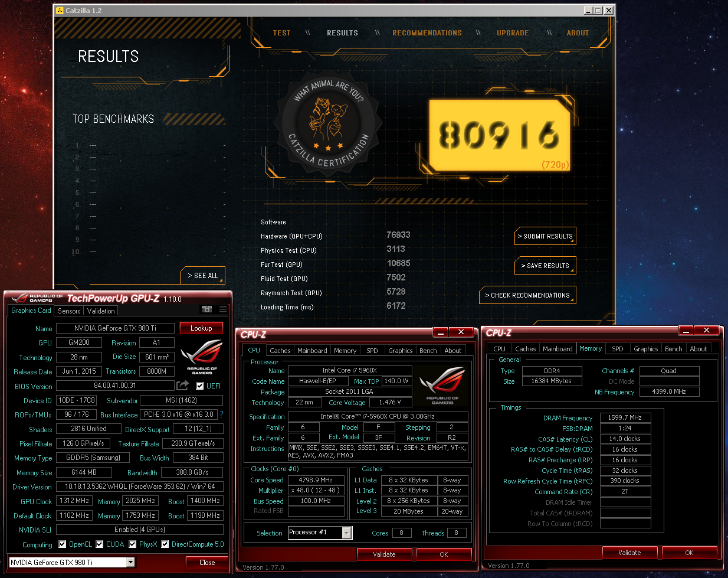
Task: Click the Physics Test (CPU) score 3113
Action: 396,249
